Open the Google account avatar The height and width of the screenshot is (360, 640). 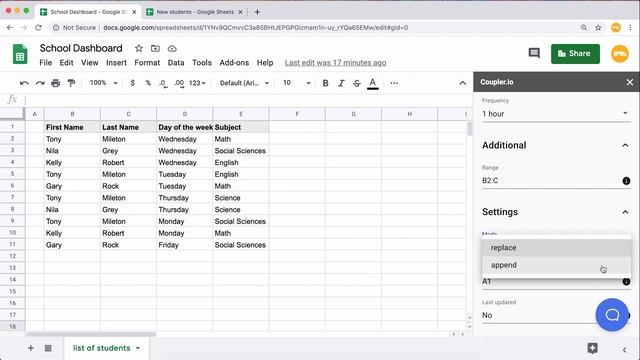click(620, 53)
